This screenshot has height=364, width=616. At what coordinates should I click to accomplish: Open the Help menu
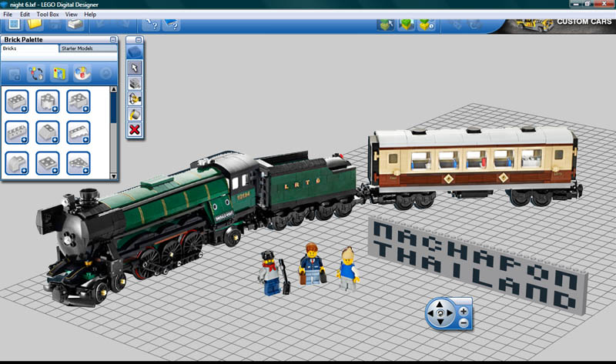(x=90, y=14)
